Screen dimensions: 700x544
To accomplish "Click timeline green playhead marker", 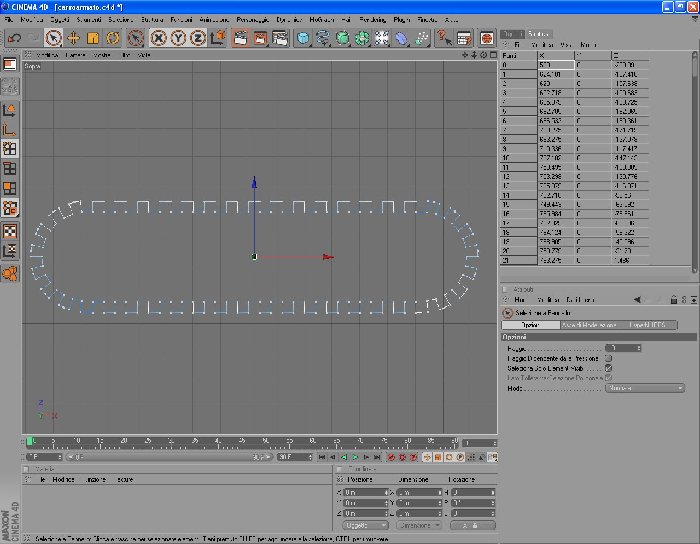I will coord(29,442).
